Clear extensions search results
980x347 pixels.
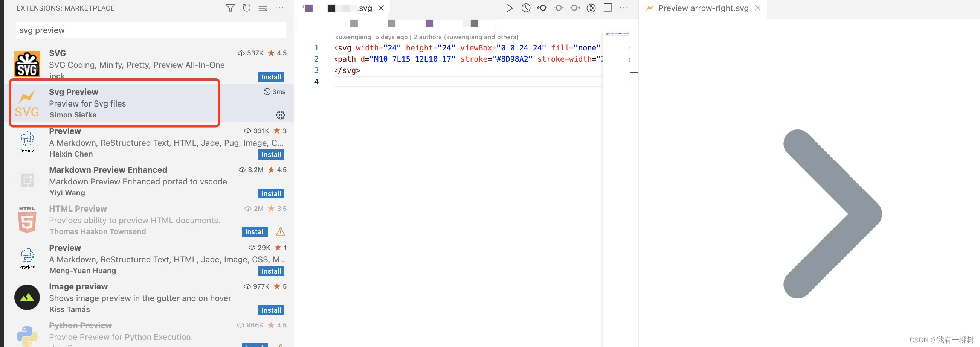[263, 8]
